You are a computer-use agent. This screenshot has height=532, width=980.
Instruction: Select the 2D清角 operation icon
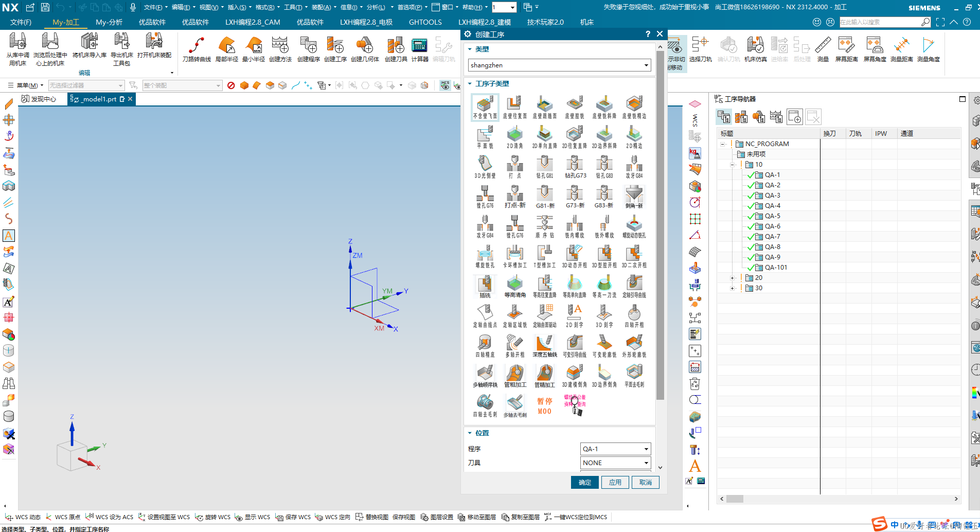pos(514,137)
